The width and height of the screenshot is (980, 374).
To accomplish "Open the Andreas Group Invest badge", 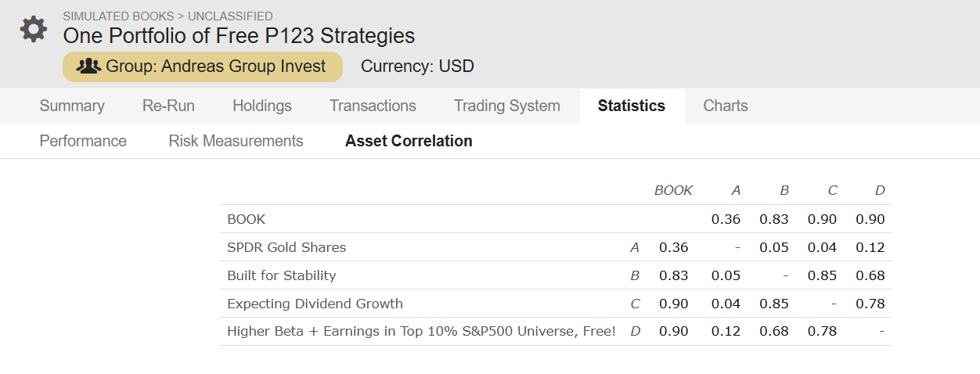I will [x=203, y=67].
